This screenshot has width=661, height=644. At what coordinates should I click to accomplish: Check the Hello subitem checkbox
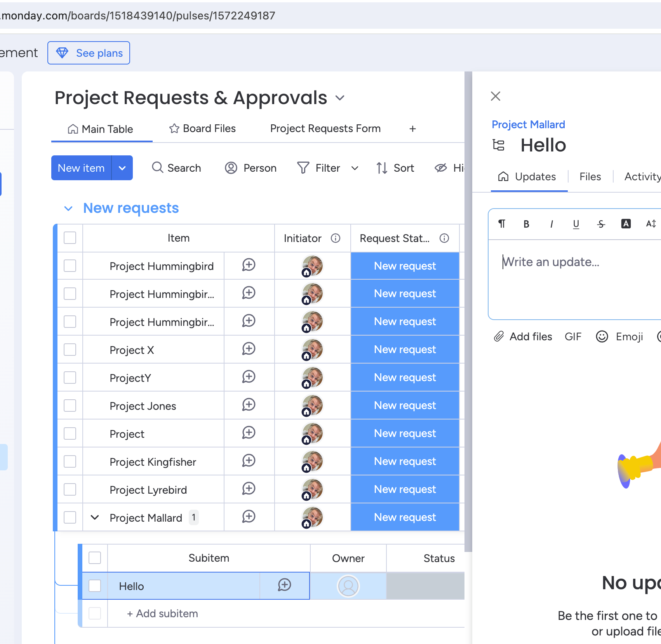95,586
